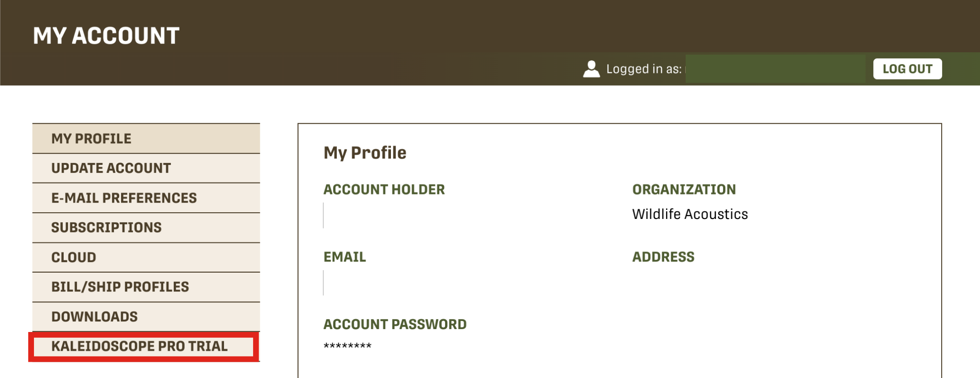This screenshot has width=980, height=378.
Task: View Bill/Ship Profiles
Action: coord(146,287)
